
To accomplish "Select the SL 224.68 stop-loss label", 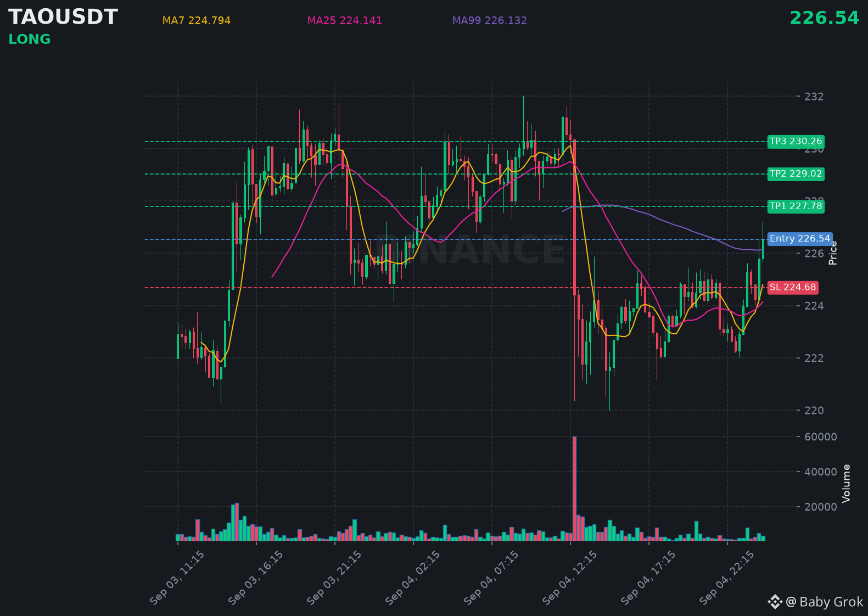I will pos(793,288).
